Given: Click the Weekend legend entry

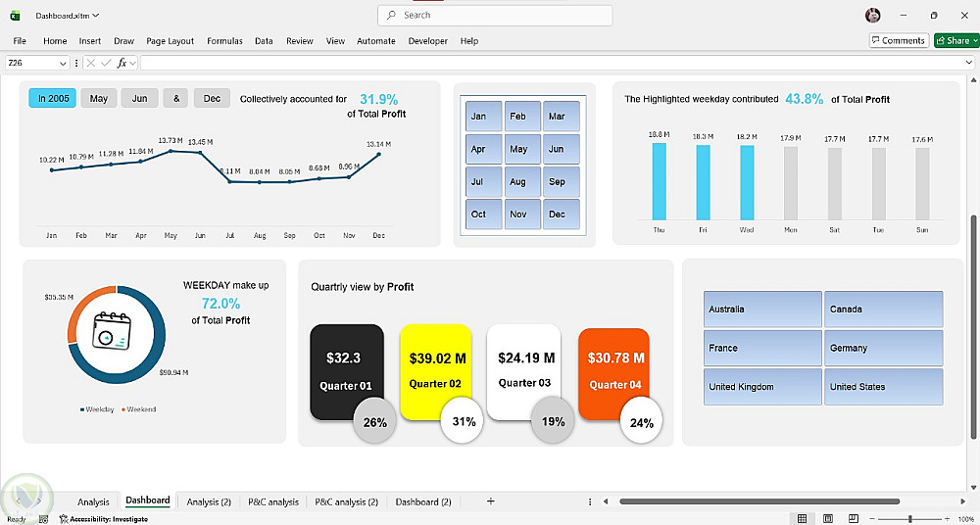Looking at the screenshot, I should [x=138, y=409].
